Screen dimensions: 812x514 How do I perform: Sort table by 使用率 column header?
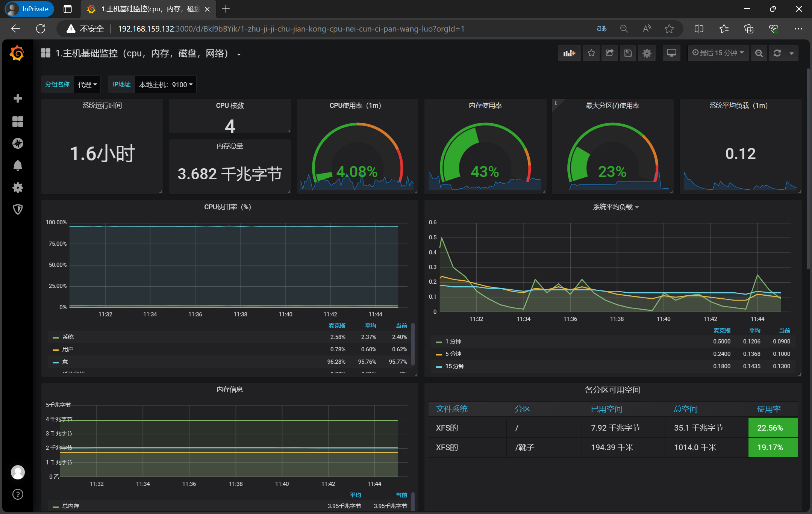[768, 409]
